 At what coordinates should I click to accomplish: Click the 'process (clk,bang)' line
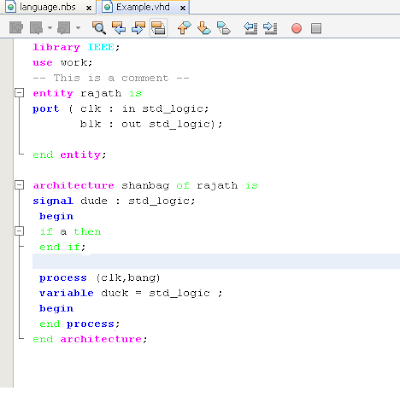click(100, 278)
